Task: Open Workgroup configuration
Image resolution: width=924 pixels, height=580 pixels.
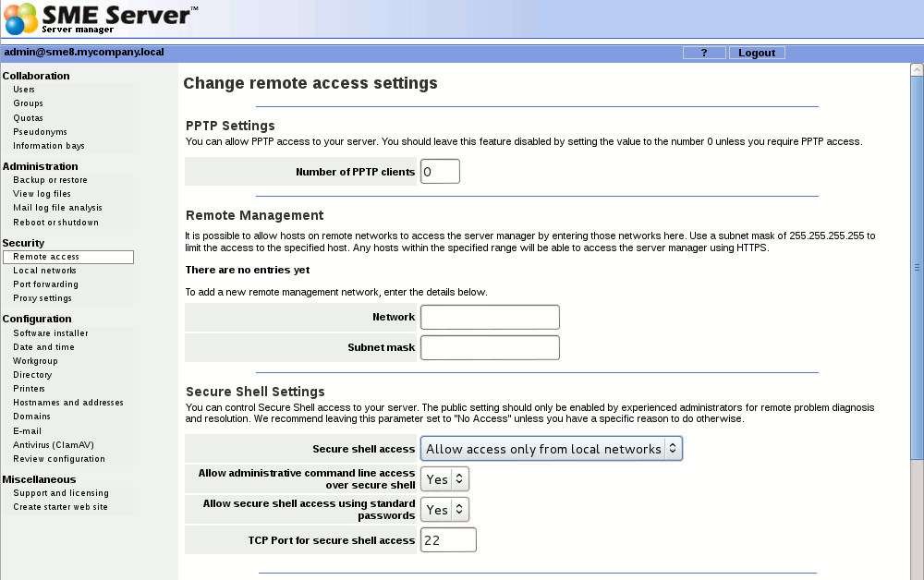Action: pos(35,361)
